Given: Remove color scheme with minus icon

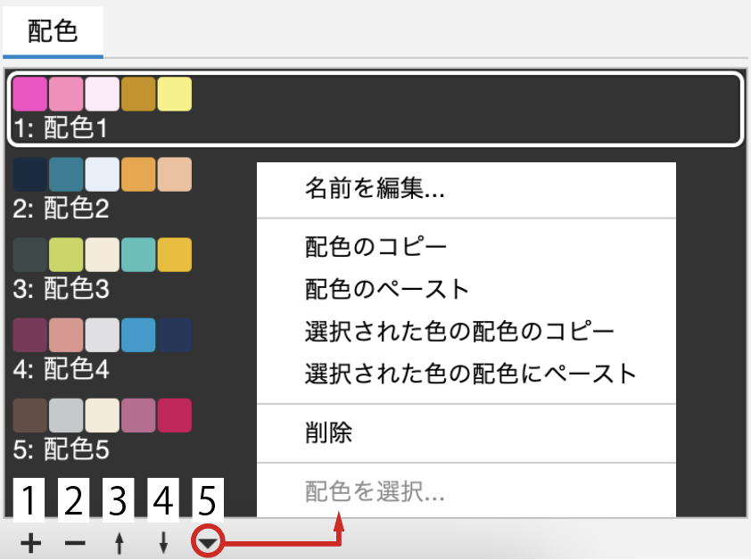Looking at the screenshot, I should [x=75, y=543].
